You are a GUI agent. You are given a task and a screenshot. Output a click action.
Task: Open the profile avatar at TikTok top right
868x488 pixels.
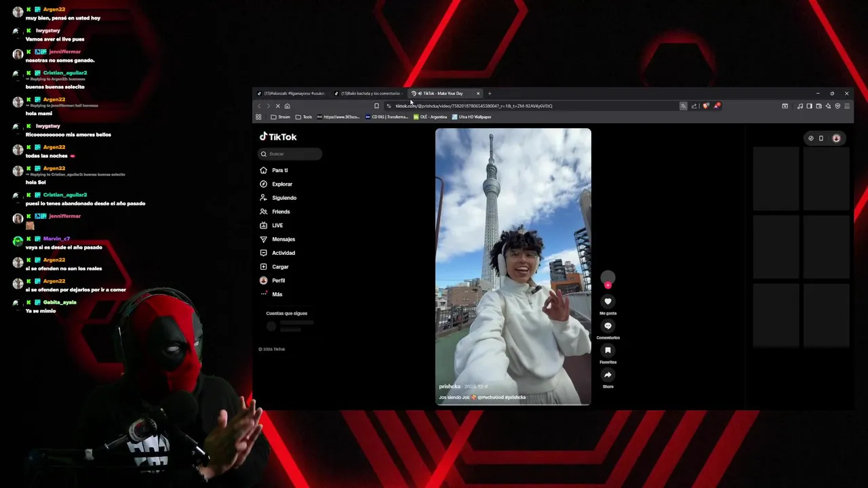tap(836, 138)
